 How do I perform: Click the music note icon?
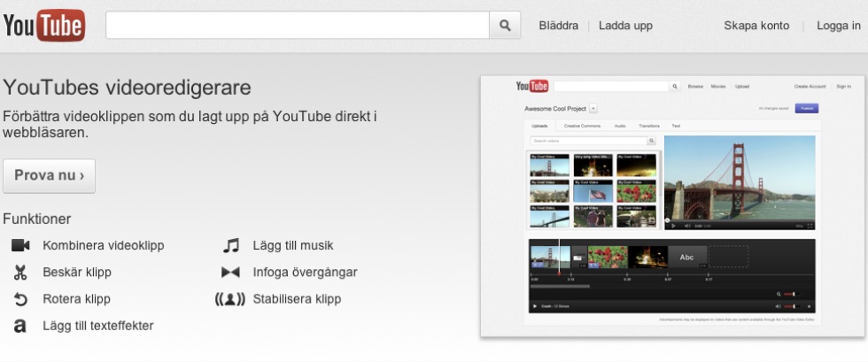point(231,245)
